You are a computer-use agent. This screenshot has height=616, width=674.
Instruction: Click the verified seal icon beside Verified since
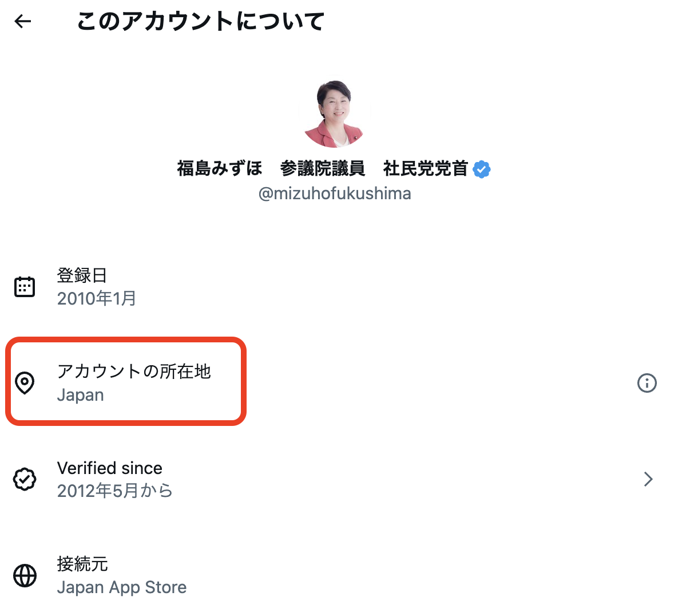click(x=25, y=479)
